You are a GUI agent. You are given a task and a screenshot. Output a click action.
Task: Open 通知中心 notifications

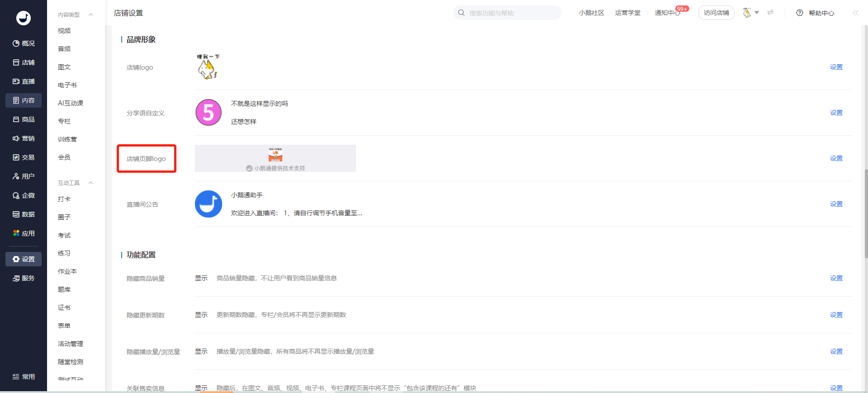[x=667, y=13]
